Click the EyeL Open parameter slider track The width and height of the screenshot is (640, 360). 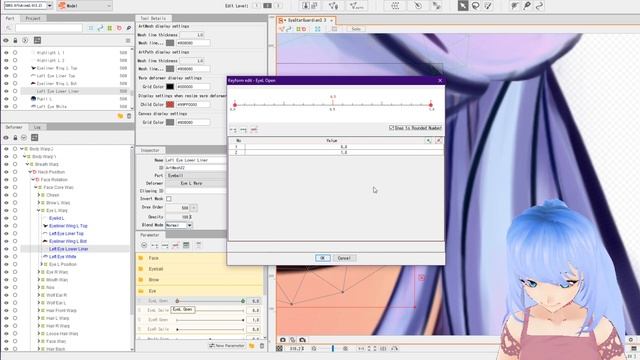point(210,301)
